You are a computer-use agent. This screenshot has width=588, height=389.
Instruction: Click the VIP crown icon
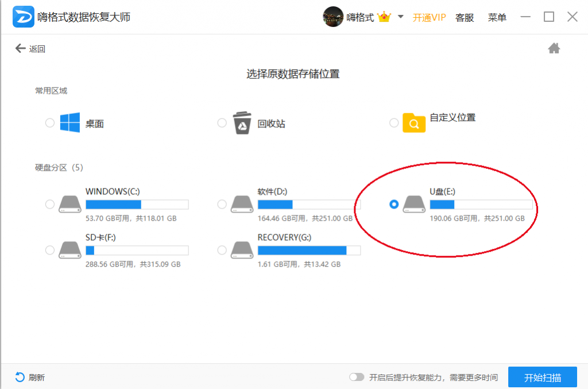tap(384, 17)
